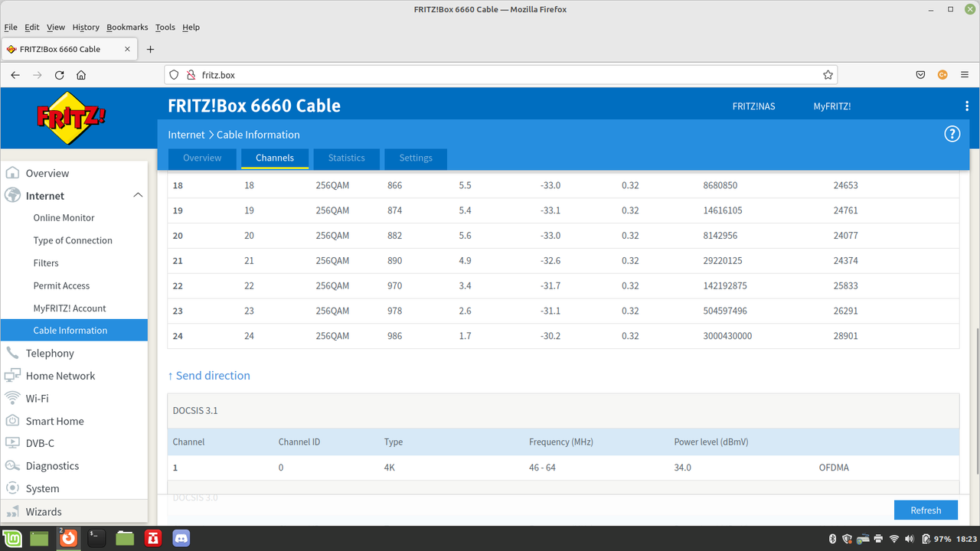Image resolution: width=980 pixels, height=551 pixels.
Task: Click the Firefox taskbar icon
Action: (x=68, y=538)
